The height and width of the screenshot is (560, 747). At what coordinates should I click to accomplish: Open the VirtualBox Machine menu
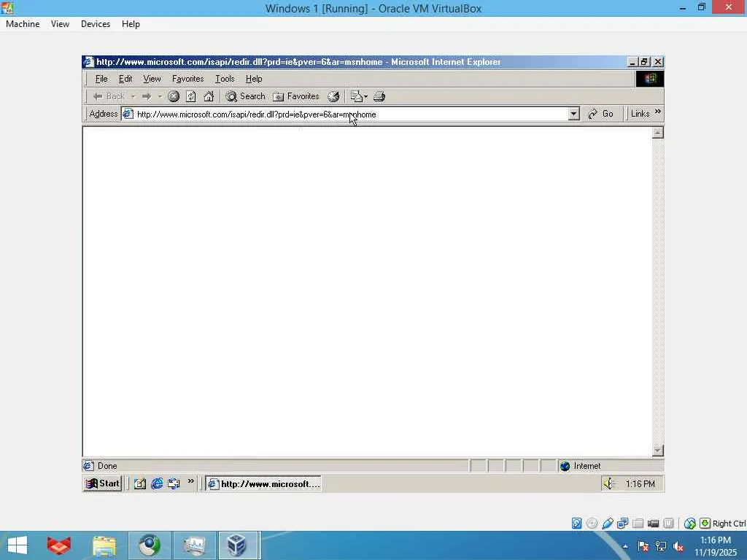click(23, 24)
